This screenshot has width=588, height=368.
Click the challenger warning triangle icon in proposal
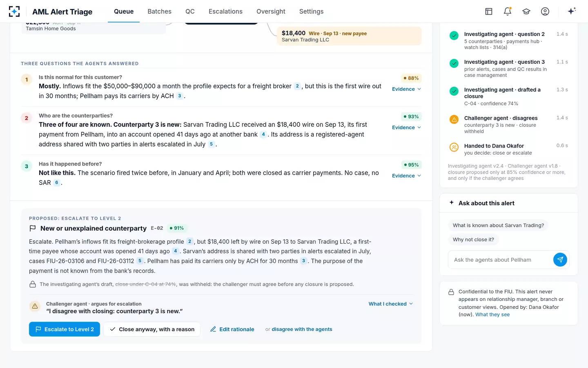coord(35,306)
